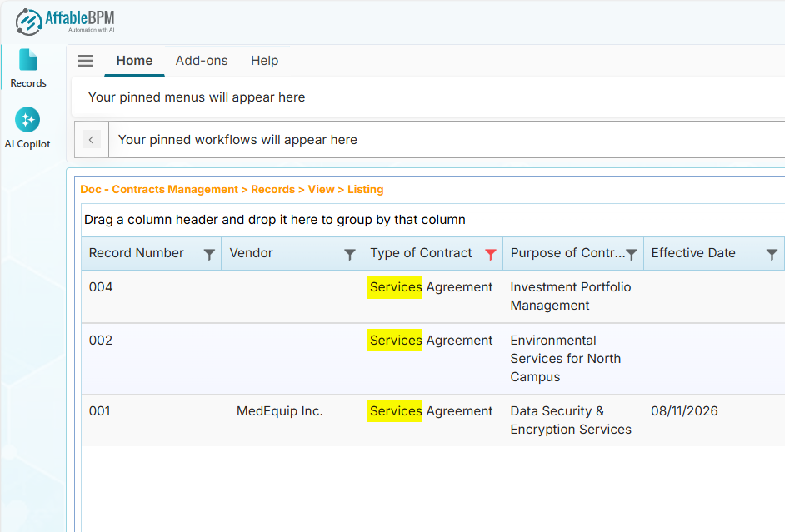Viewport: 785px width, 532px height.
Task: Sort by the Vendor column header
Action: click(x=251, y=253)
